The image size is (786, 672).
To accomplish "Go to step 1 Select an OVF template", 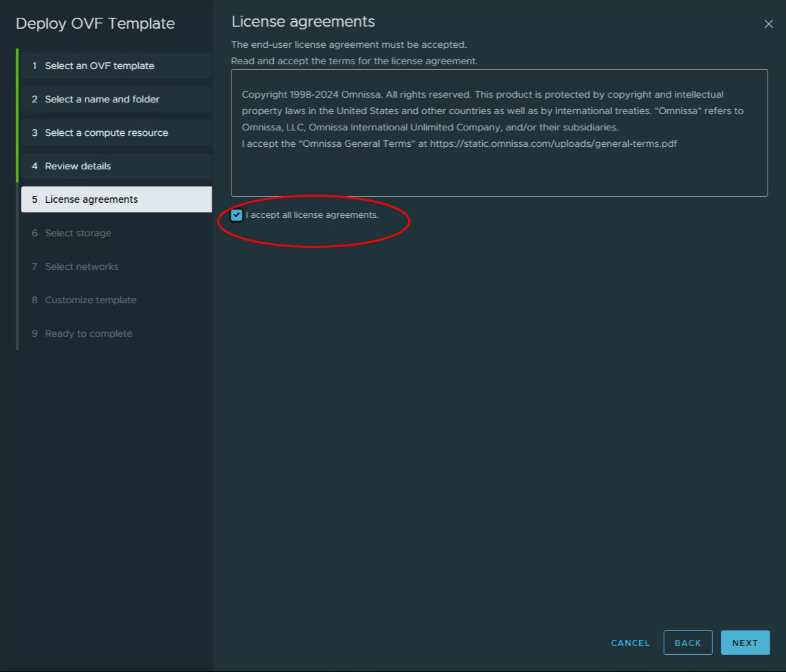I will pyautogui.click(x=100, y=66).
